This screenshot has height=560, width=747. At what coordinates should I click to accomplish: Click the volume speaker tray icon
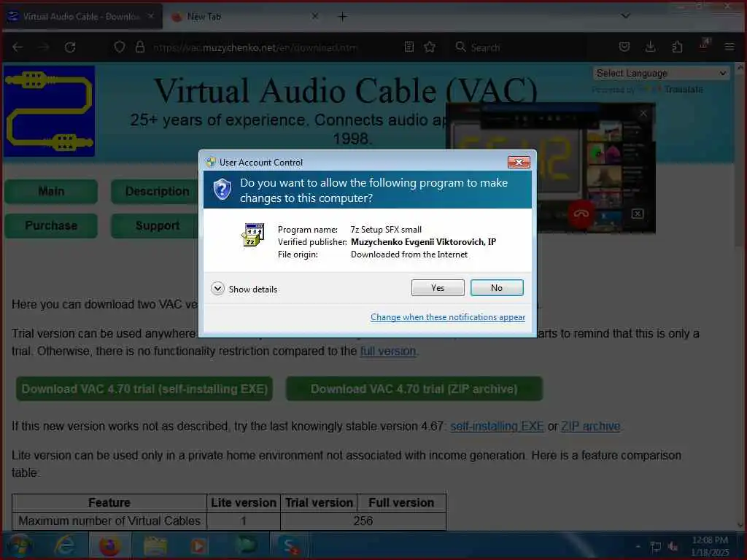coord(673,547)
